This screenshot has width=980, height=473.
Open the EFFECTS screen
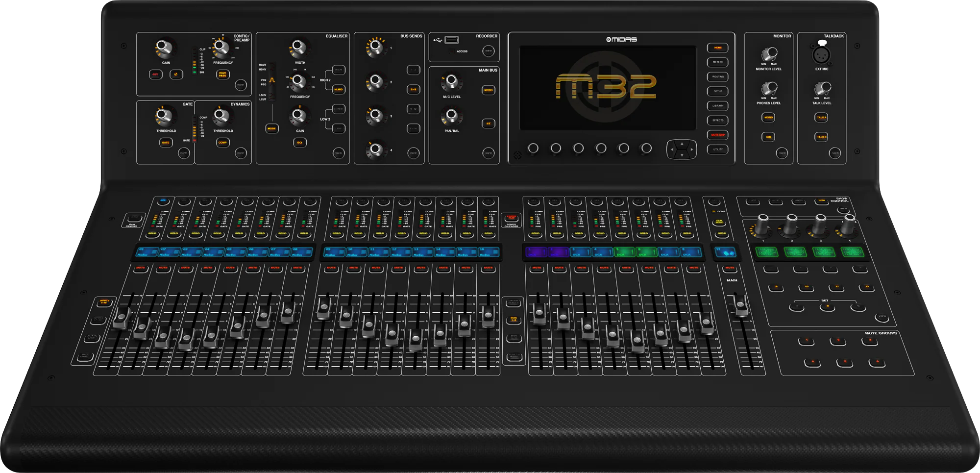[x=717, y=120]
